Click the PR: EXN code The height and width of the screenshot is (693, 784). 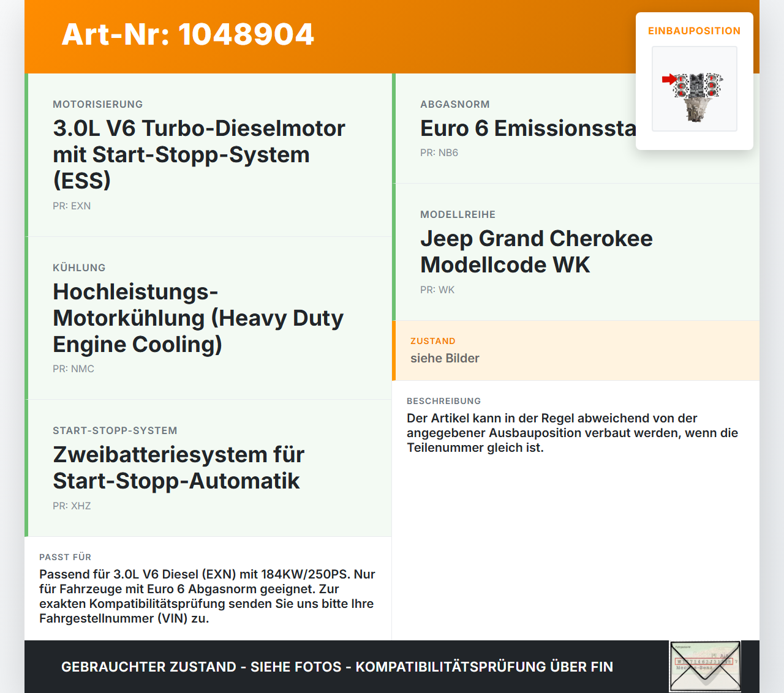72,206
